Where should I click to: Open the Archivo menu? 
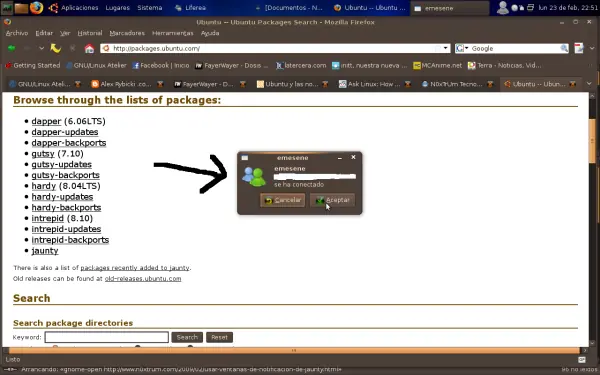tap(17, 33)
